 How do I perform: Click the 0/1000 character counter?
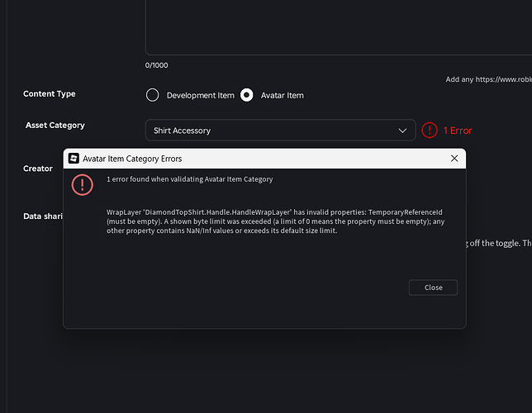pyautogui.click(x=156, y=65)
